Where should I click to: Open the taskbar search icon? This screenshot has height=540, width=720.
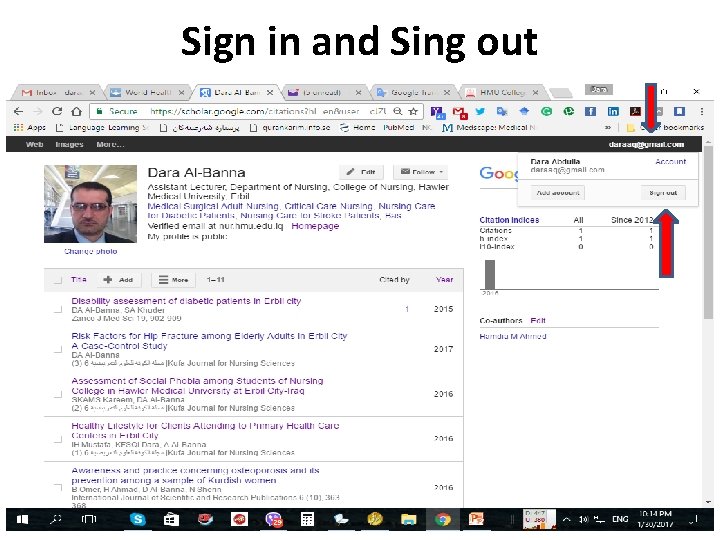coord(56,519)
